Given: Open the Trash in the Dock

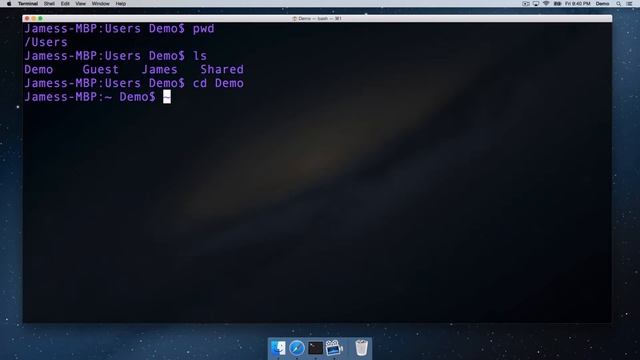Looking at the screenshot, I should click(361, 348).
